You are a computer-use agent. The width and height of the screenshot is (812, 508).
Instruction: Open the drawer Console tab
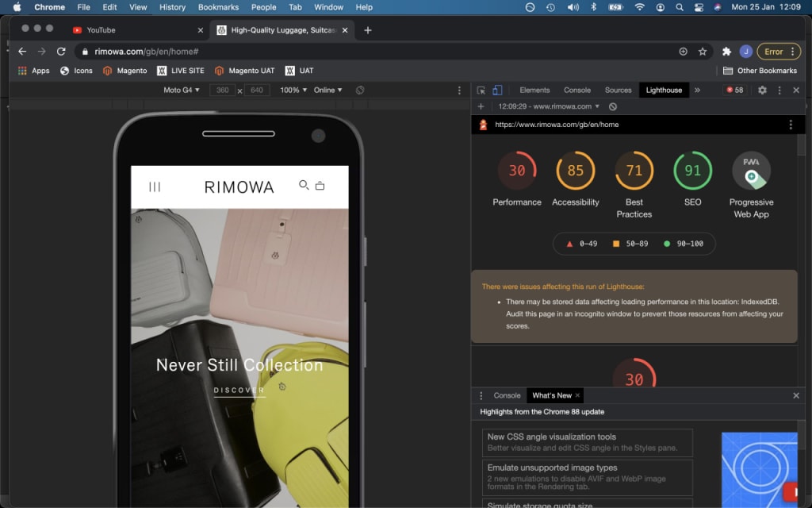coord(507,395)
